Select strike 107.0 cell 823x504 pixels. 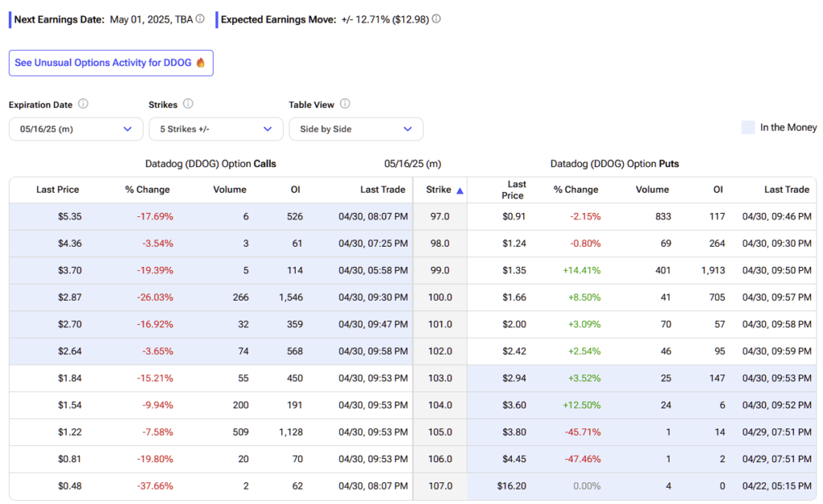[440, 486]
